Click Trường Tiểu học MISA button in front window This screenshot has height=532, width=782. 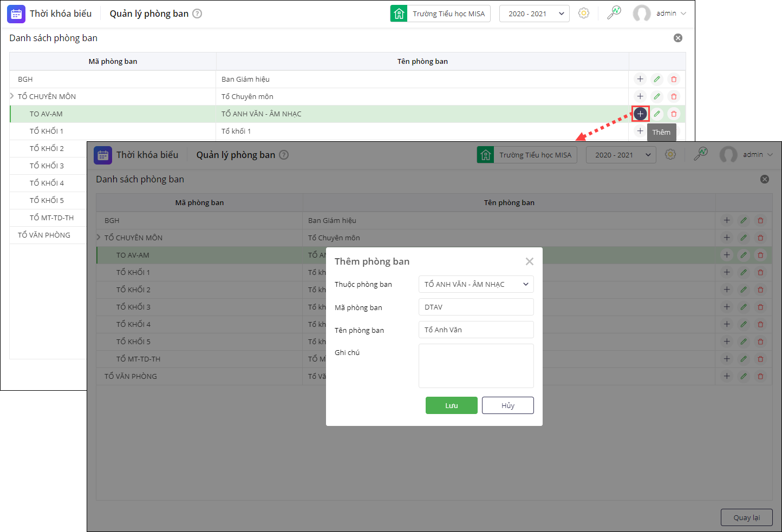[x=527, y=155]
